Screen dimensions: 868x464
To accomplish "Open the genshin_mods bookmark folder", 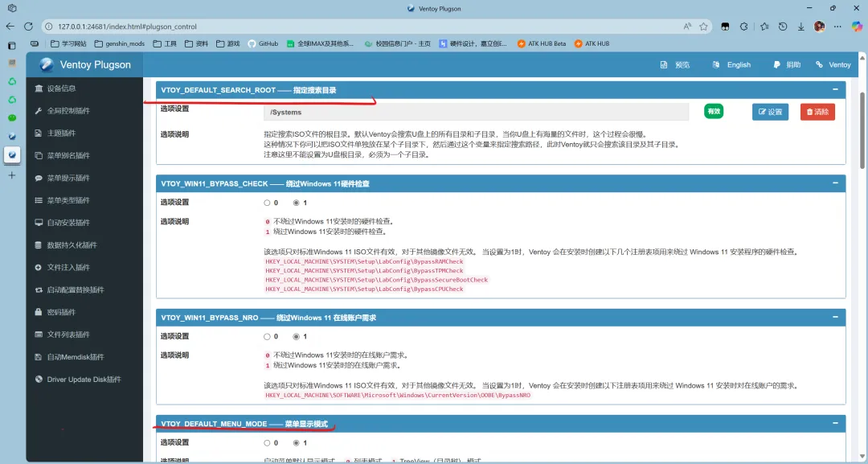I will [x=120, y=43].
